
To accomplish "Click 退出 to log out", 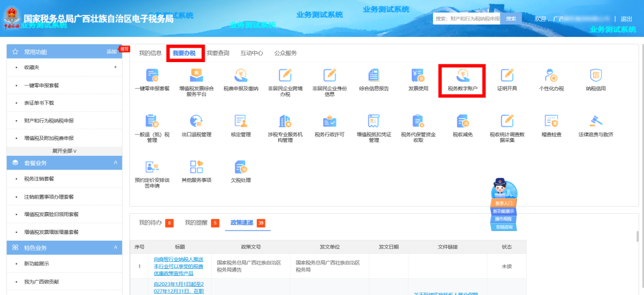I will [x=626, y=19].
